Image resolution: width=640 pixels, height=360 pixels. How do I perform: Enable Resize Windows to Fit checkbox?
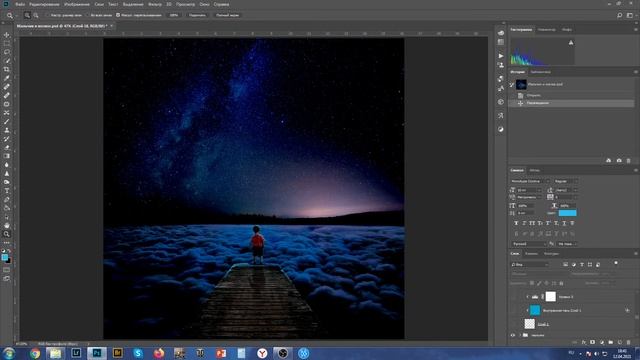[48, 15]
